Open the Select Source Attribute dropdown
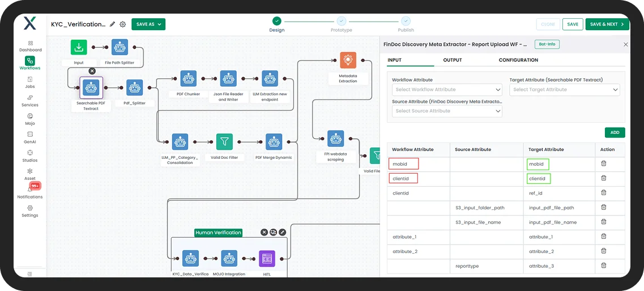 (x=447, y=111)
